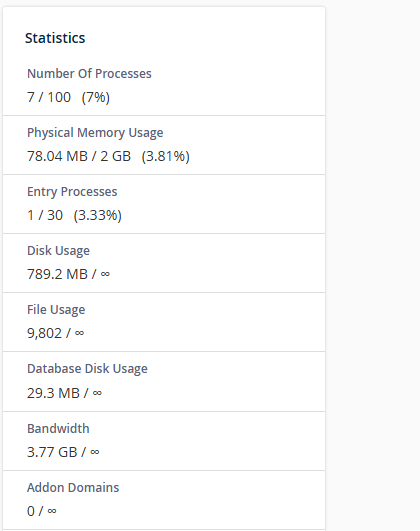420x531 pixels.
Task: Click the infinity symbol beside File Usage
Action: (79, 333)
